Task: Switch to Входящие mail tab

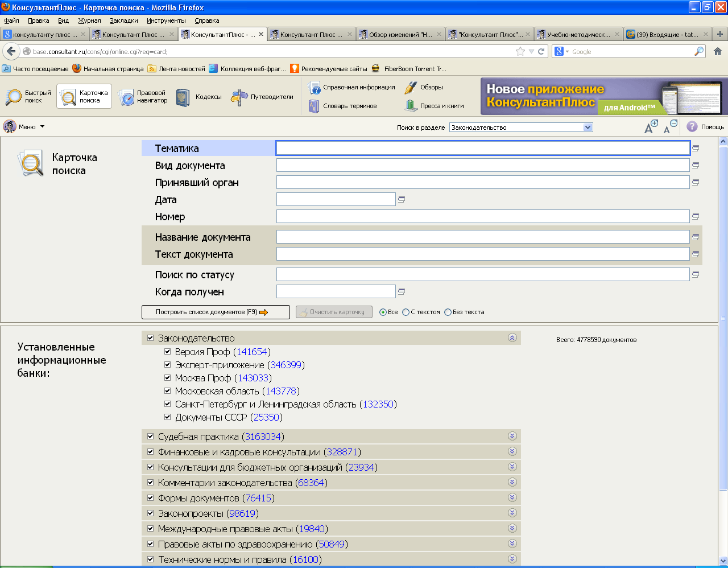Action: click(x=667, y=35)
